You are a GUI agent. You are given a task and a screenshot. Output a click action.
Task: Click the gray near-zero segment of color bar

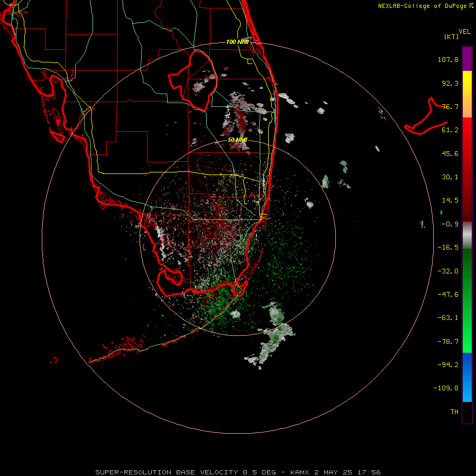coord(467,235)
